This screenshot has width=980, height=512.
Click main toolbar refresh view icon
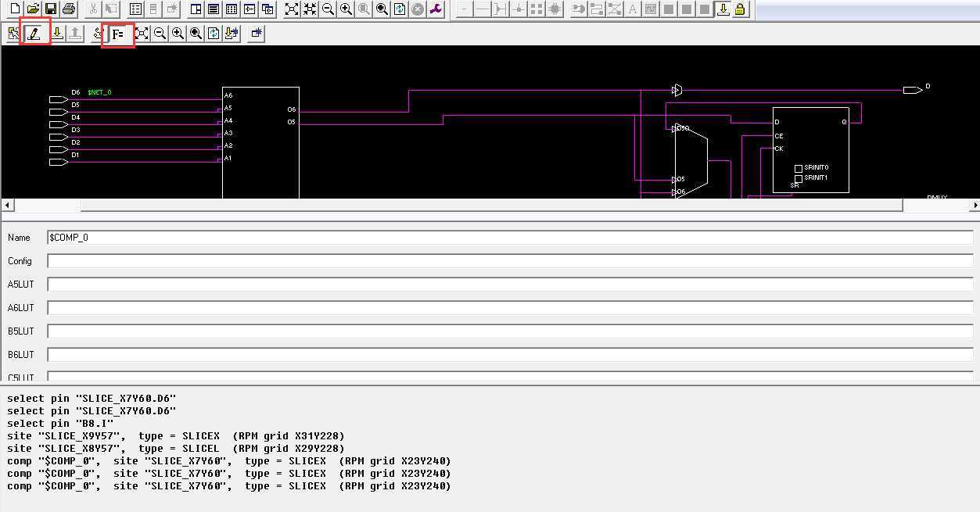pos(400,9)
